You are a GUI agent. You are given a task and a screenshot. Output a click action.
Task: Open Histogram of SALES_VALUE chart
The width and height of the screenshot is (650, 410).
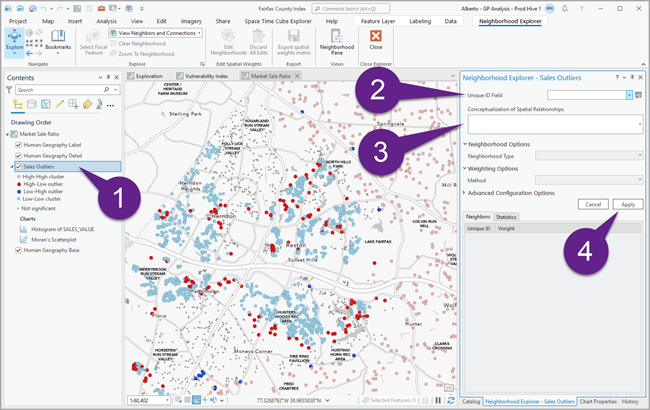(x=60, y=228)
